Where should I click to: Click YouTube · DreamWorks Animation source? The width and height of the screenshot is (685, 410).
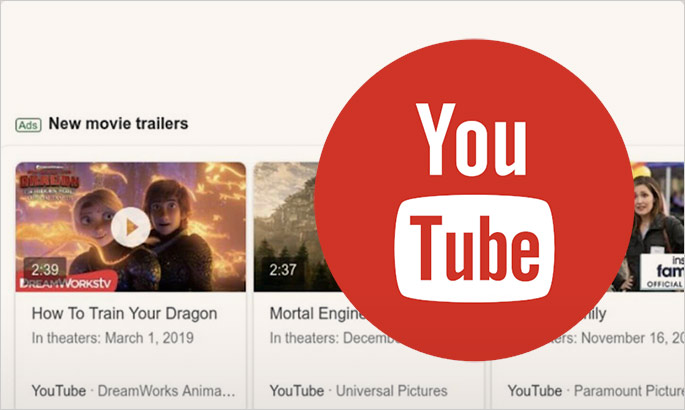(x=133, y=391)
